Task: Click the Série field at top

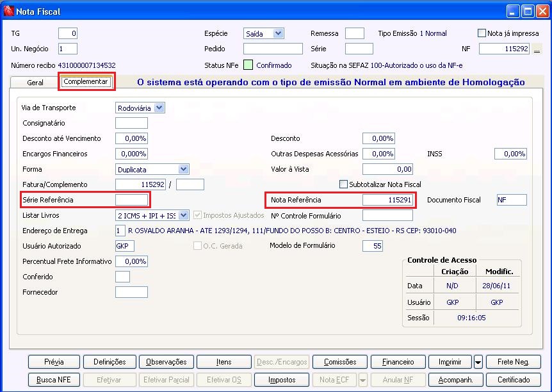Action: click(359, 49)
